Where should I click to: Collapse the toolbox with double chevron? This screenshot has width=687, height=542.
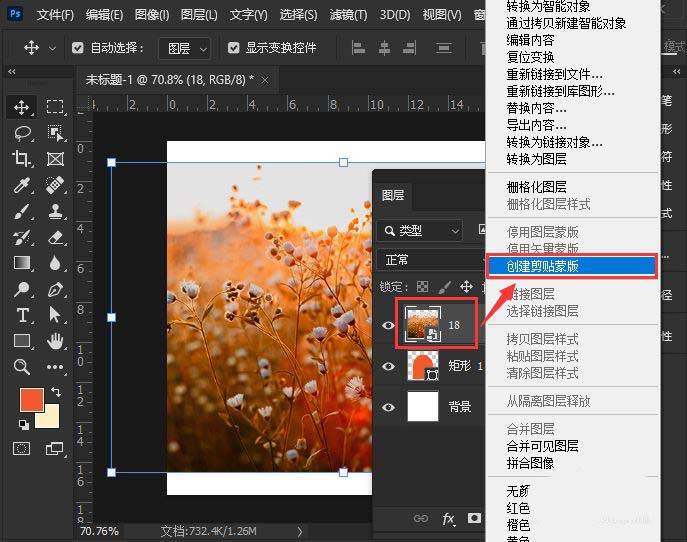(x=12, y=71)
